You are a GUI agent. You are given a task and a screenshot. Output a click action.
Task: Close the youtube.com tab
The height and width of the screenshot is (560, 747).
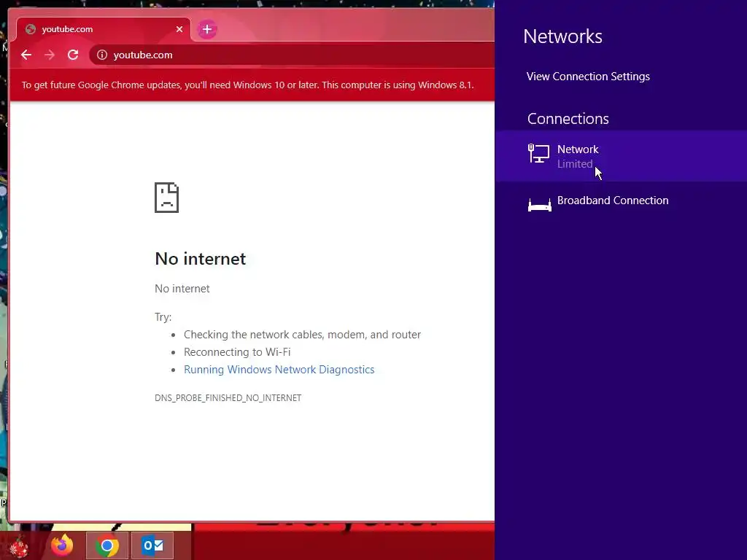point(179,29)
